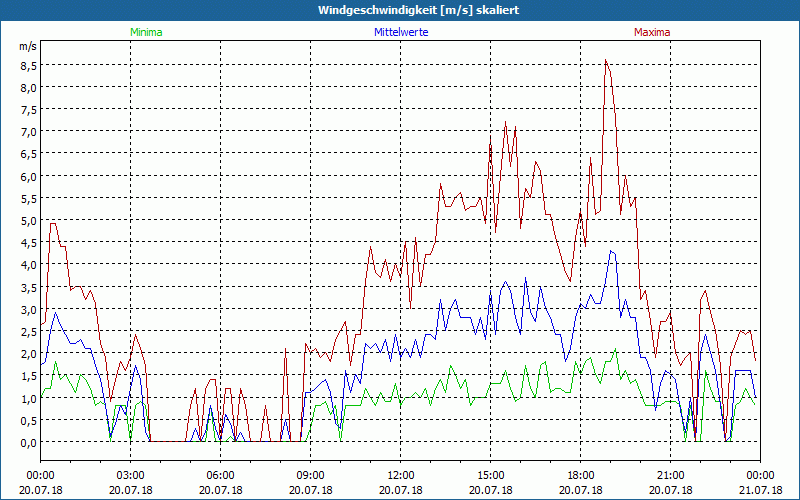800x500 pixels.
Task: Click the 3,0 y-axis value
Action: (29, 310)
